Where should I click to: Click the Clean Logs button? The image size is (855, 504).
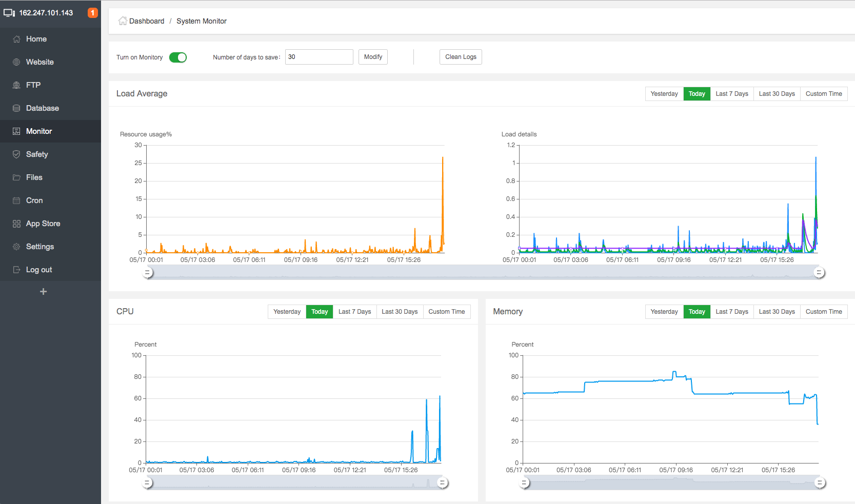tap(461, 57)
